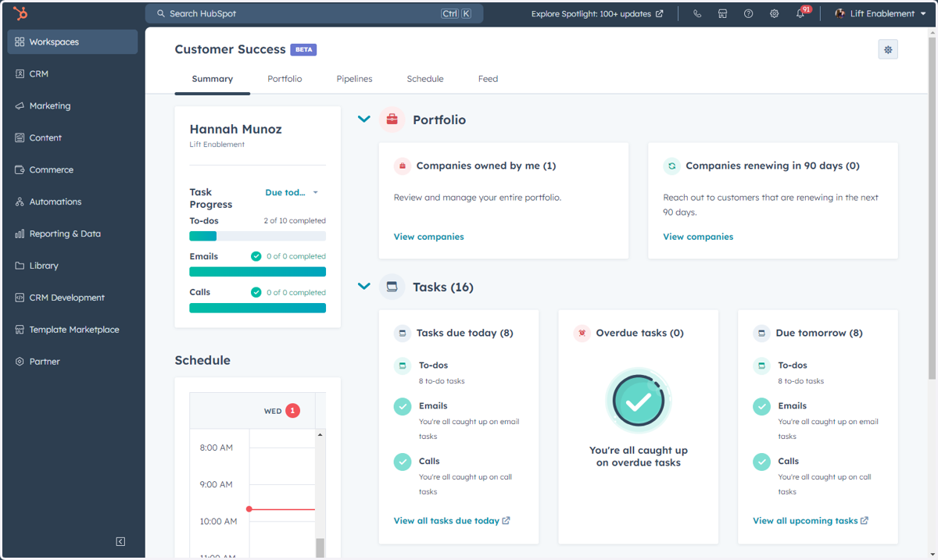Viewport: 938px width, 560px height.
Task: Open the Due today task progress dropdown
Action: [292, 192]
